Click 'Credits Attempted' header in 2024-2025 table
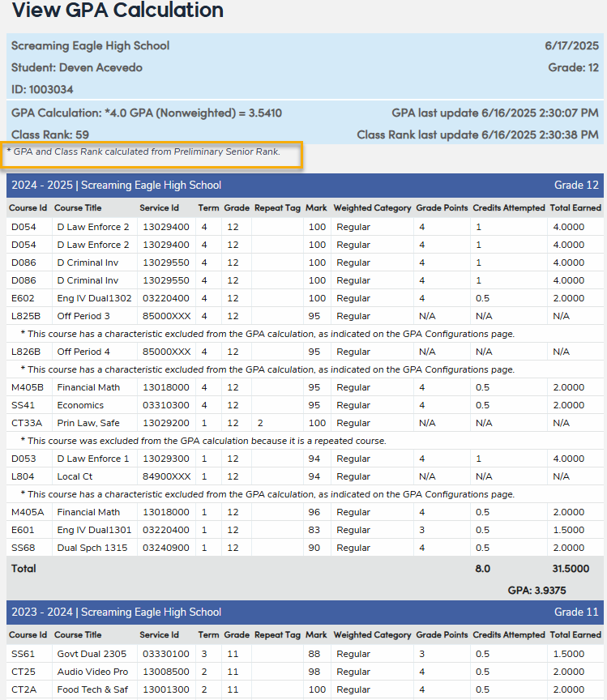 (x=509, y=208)
